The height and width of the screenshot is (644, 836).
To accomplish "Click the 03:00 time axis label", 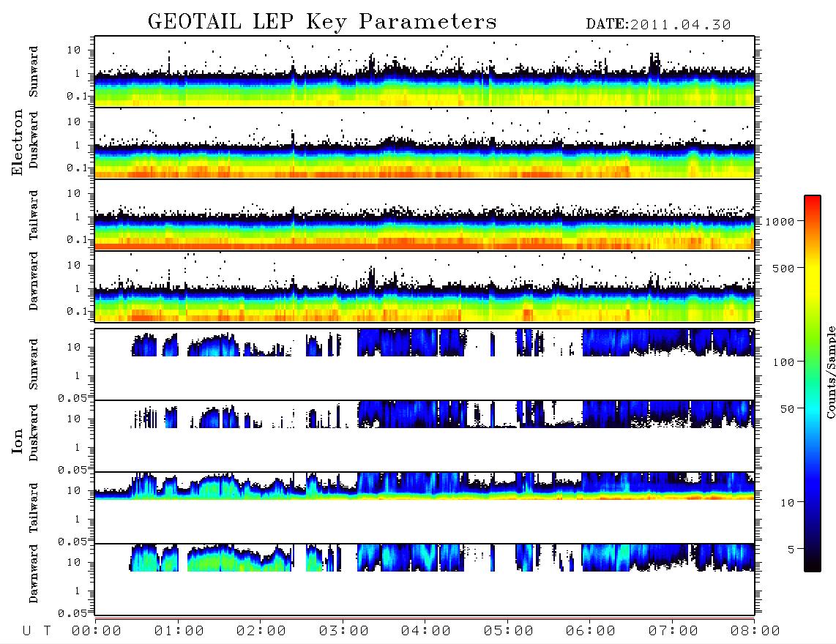I will point(344,631).
